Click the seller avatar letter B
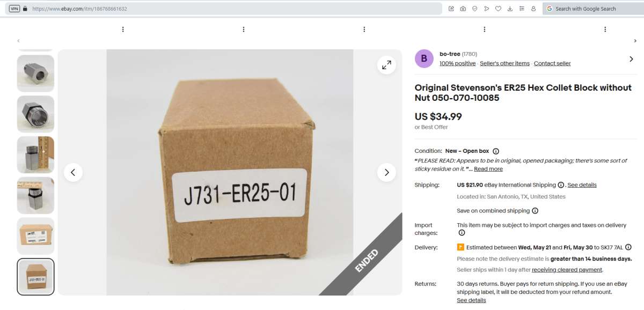The width and height of the screenshot is (644, 310). (x=424, y=58)
